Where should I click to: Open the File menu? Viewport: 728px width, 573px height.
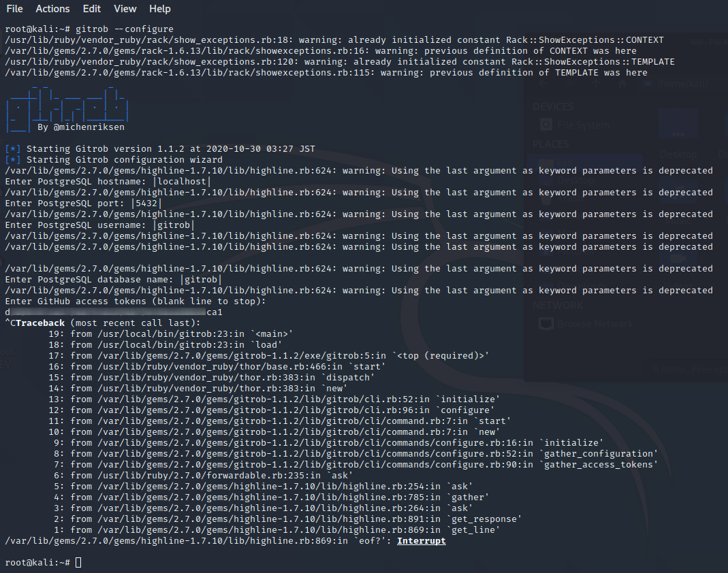pos(14,9)
